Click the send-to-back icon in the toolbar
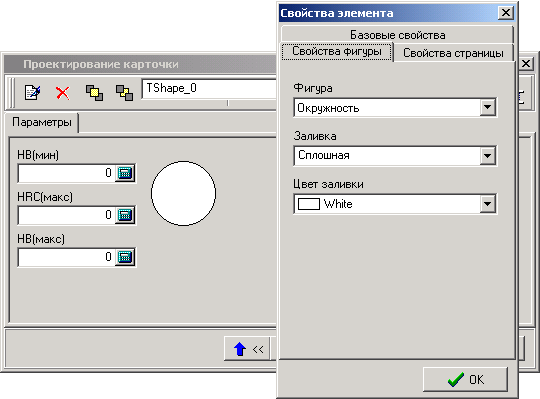The image size is (540, 399). click(124, 93)
